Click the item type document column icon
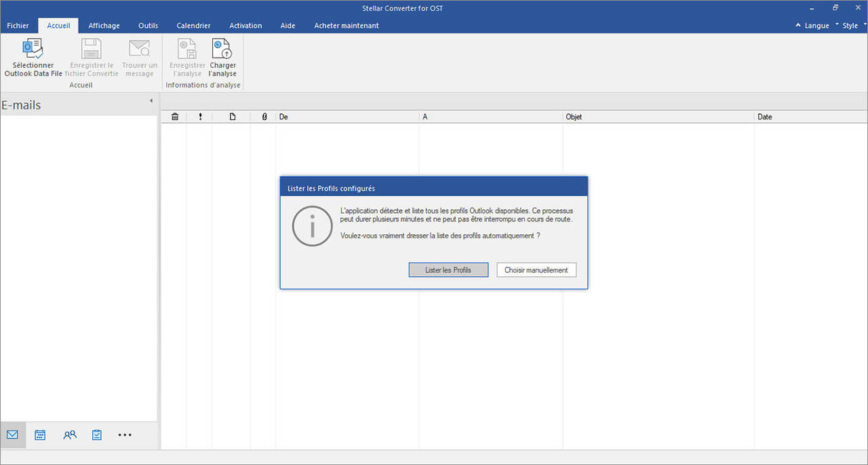 click(232, 117)
